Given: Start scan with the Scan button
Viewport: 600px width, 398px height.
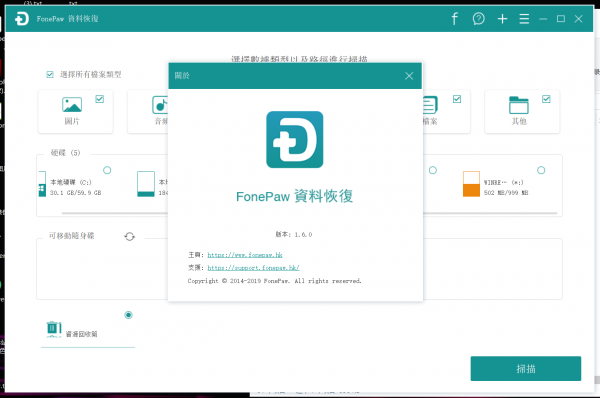Looking at the screenshot, I should click(x=526, y=369).
